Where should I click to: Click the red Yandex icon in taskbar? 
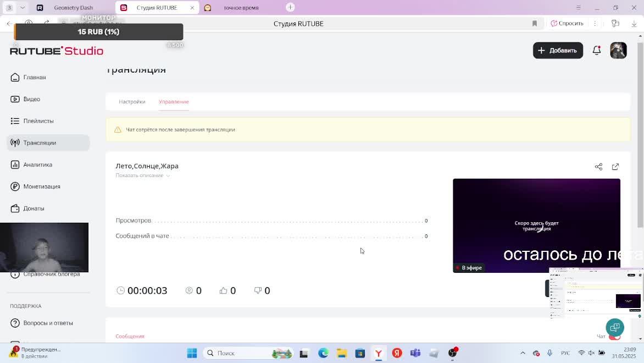[397, 353]
